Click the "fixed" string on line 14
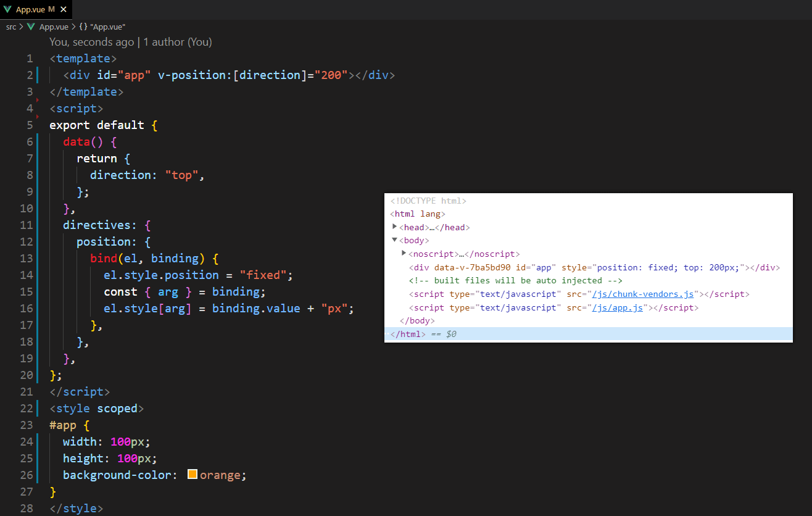 click(263, 275)
